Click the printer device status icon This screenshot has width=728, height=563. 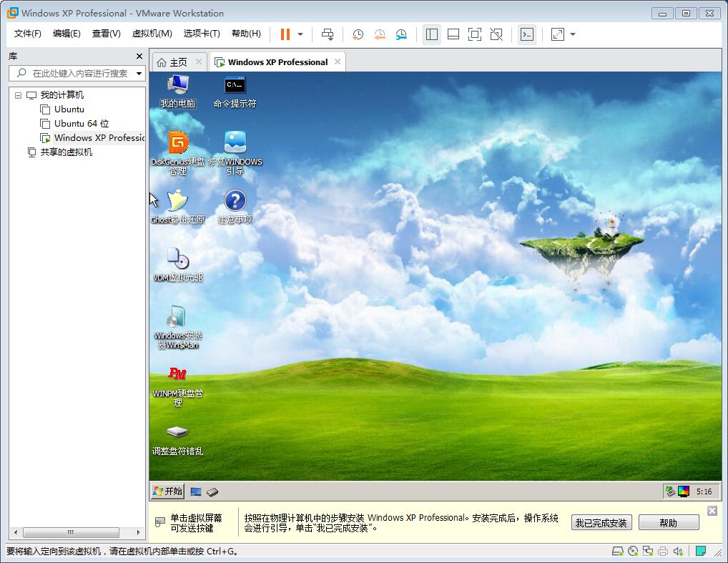[663, 552]
